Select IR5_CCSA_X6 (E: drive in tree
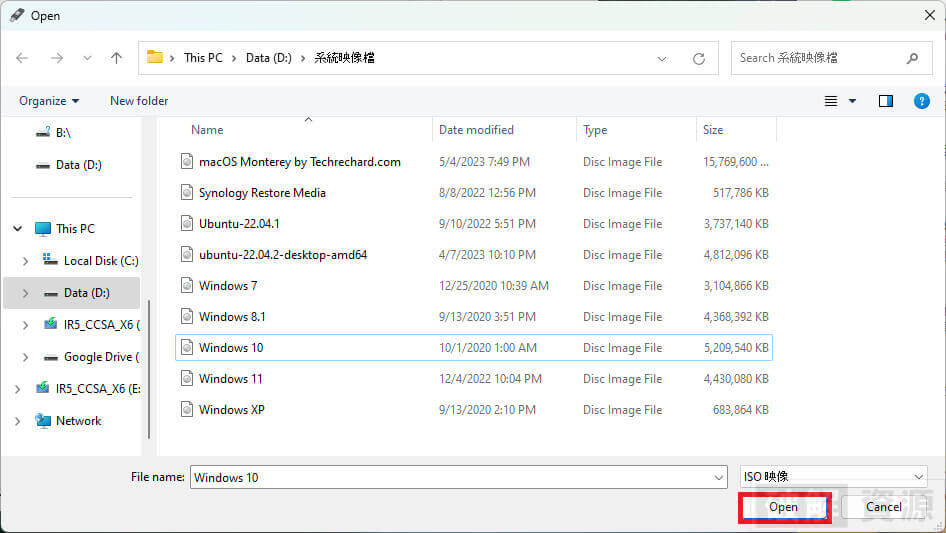 (98, 389)
